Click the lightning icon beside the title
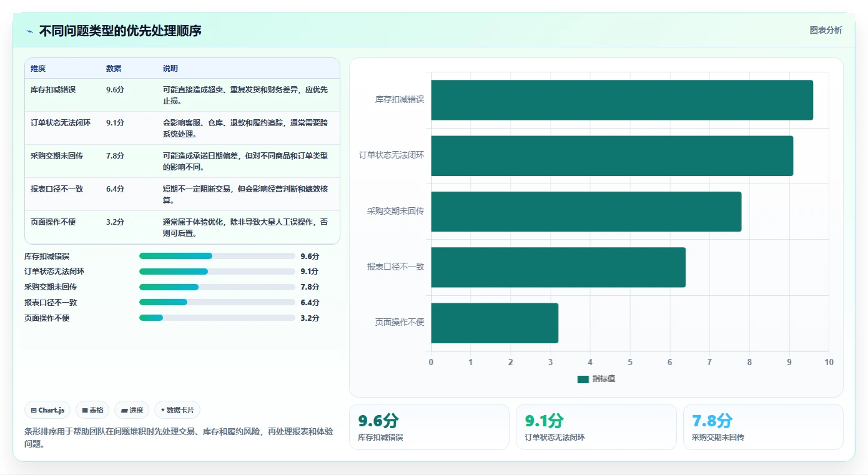The width and height of the screenshot is (868, 475). (29, 31)
